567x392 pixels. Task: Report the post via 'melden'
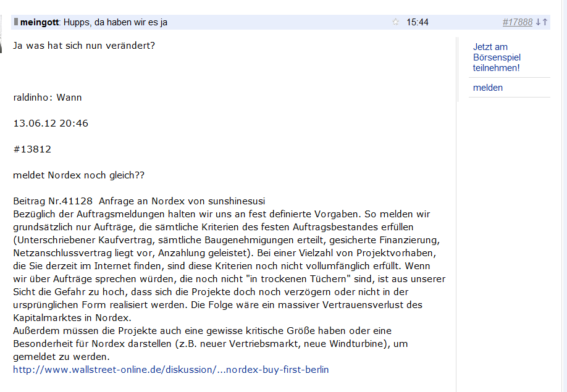point(488,88)
